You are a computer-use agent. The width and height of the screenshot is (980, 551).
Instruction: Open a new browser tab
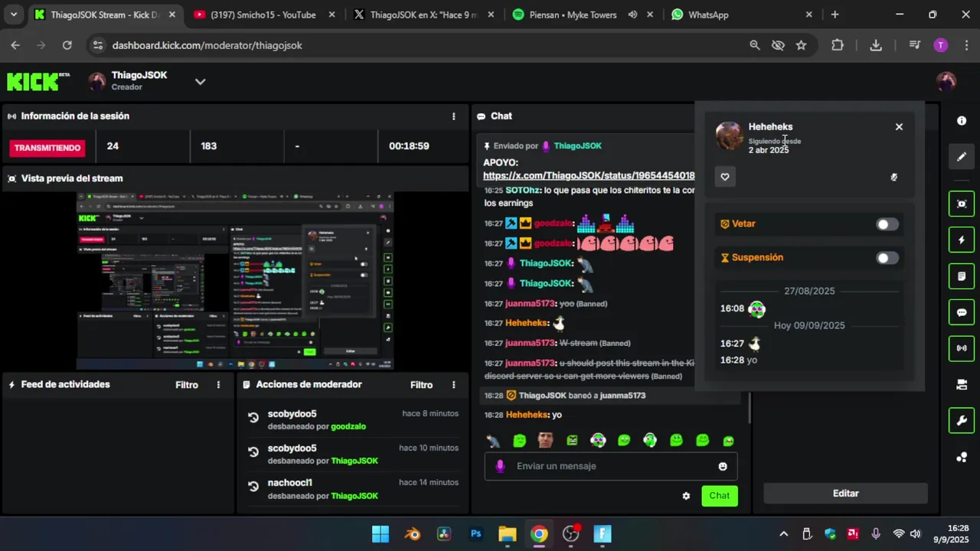click(x=835, y=15)
